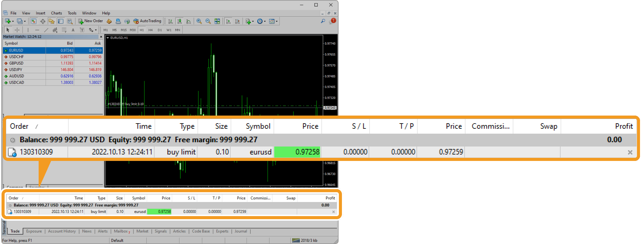The height and width of the screenshot is (244, 644).
Task: Select USDJPY row in Market Watch
Action: pyautogui.click(x=53, y=70)
